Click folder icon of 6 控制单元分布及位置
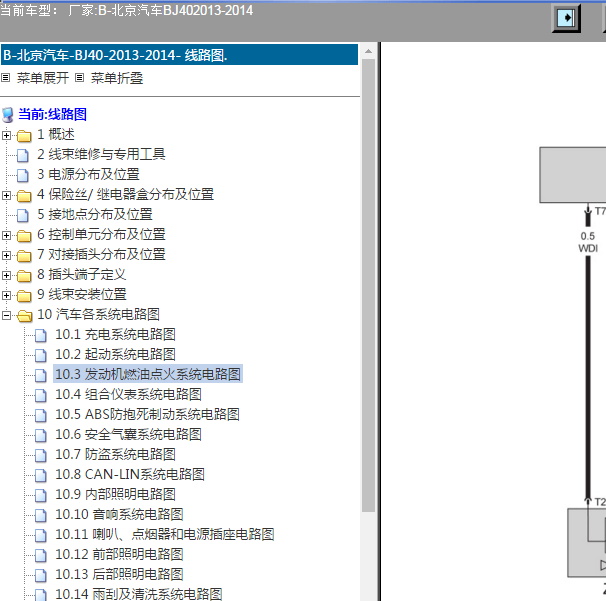 coord(24,236)
